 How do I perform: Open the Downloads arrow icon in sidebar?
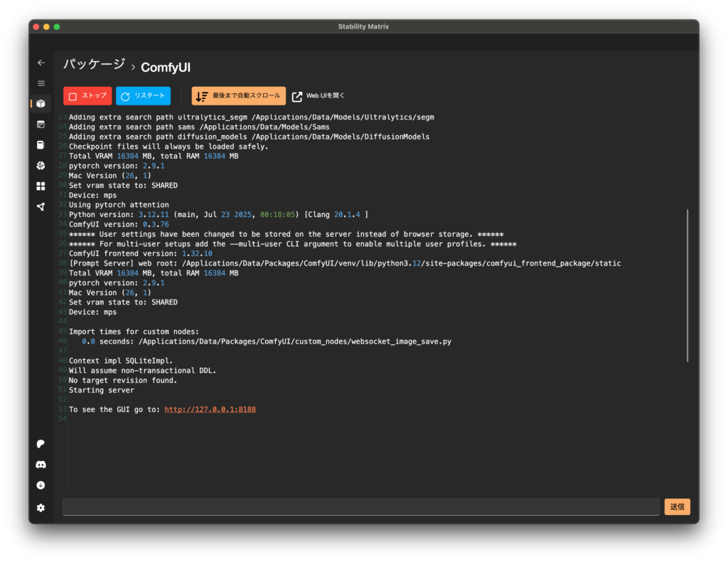click(41, 485)
